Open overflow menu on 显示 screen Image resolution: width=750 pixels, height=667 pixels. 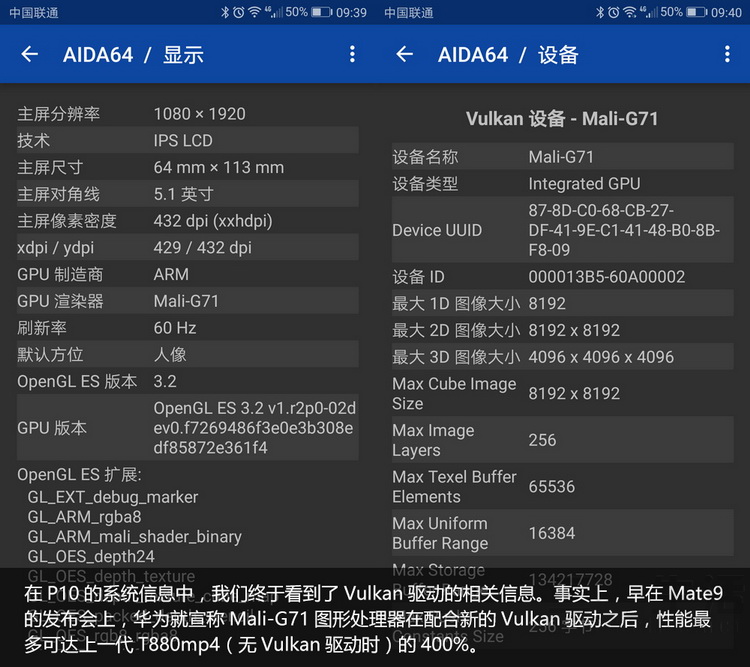352,54
